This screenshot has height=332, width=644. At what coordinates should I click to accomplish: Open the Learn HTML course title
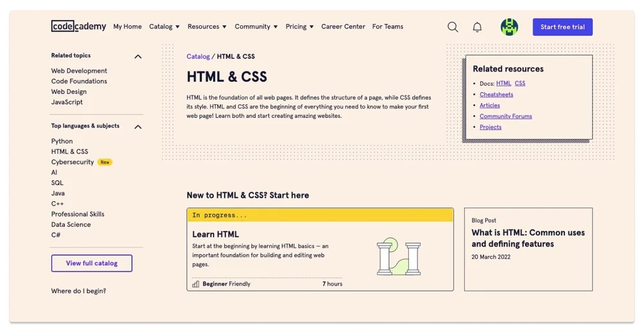[x=215, y=234]
